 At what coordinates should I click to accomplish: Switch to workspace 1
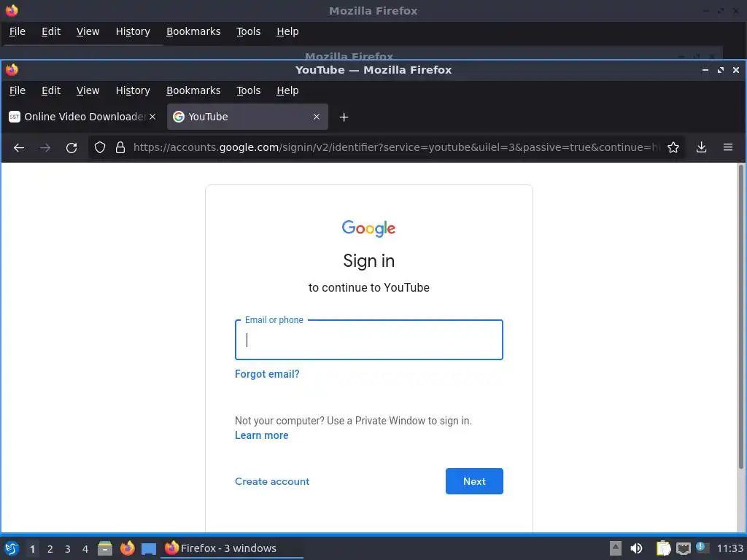[32, 548]
